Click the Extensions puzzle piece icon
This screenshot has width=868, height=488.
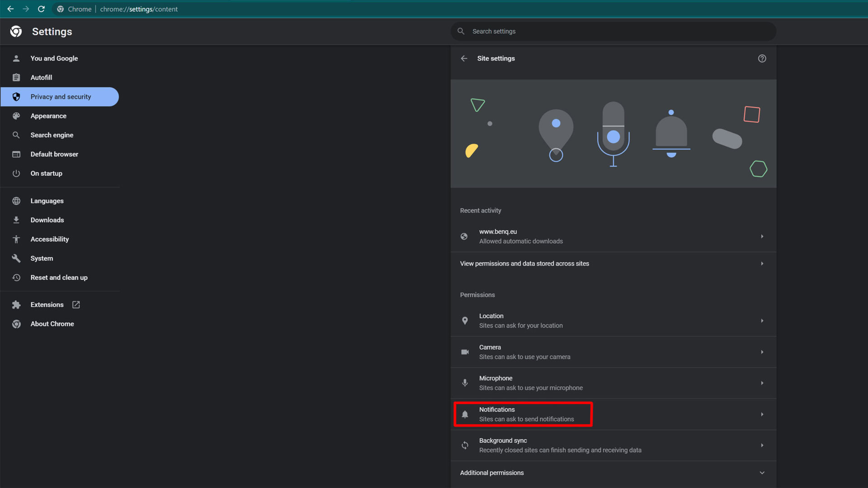tap(17, 305)
